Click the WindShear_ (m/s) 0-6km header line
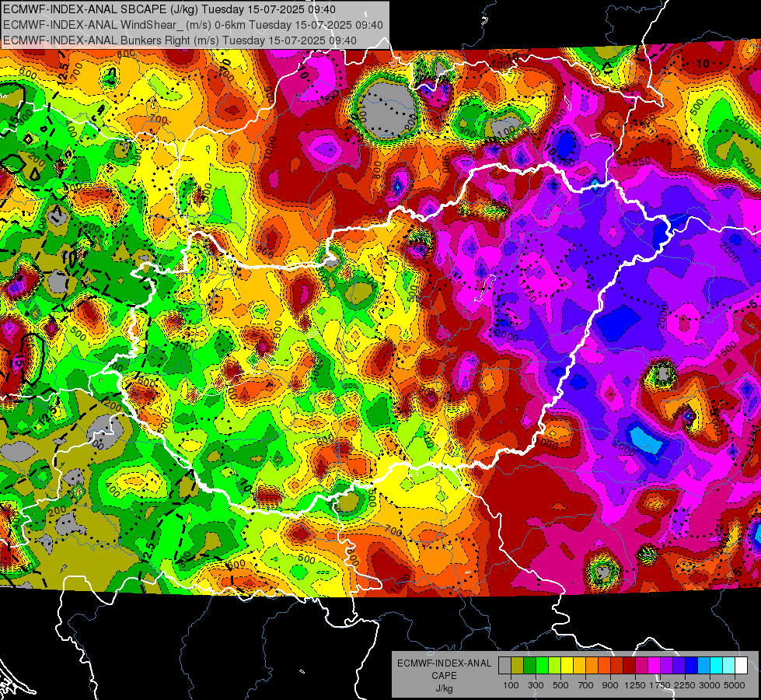 [193, 25]
